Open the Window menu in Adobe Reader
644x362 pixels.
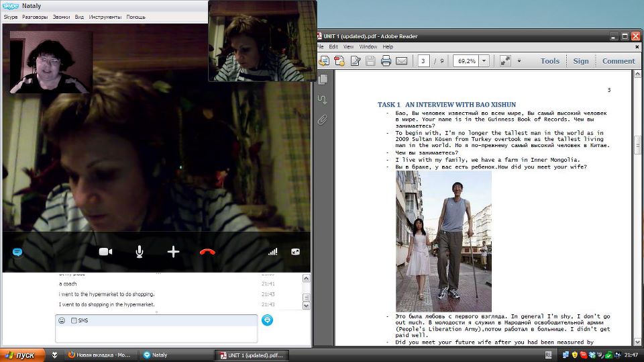click(x=368, y=47)
